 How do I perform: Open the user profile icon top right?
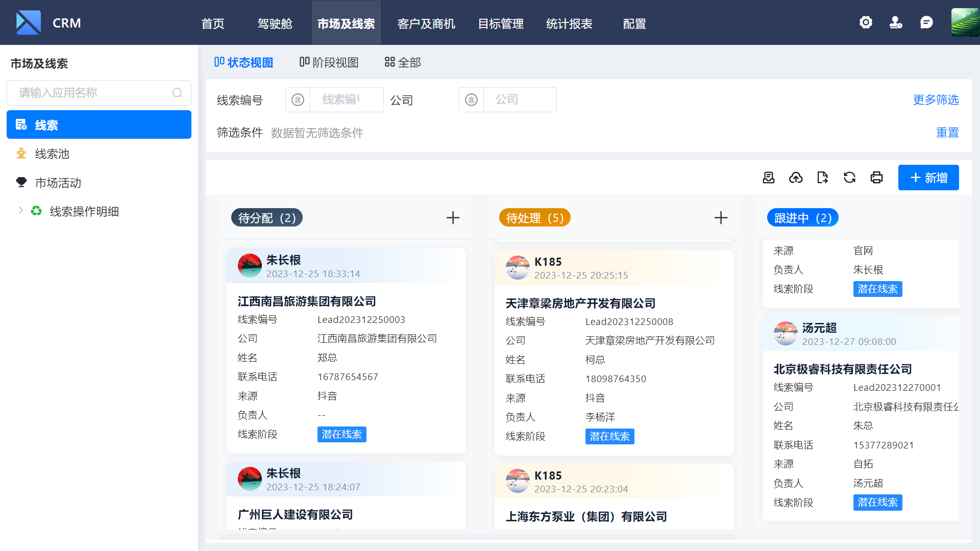[x=896, y=22]
